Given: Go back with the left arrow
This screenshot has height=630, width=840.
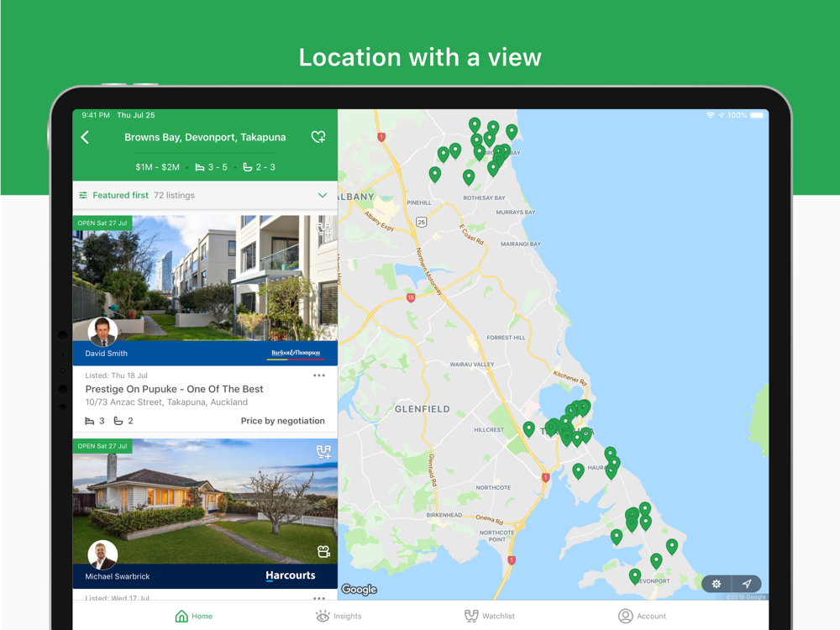Looking at the screenshot, I should pyautogui.click(x=85, y=137).
